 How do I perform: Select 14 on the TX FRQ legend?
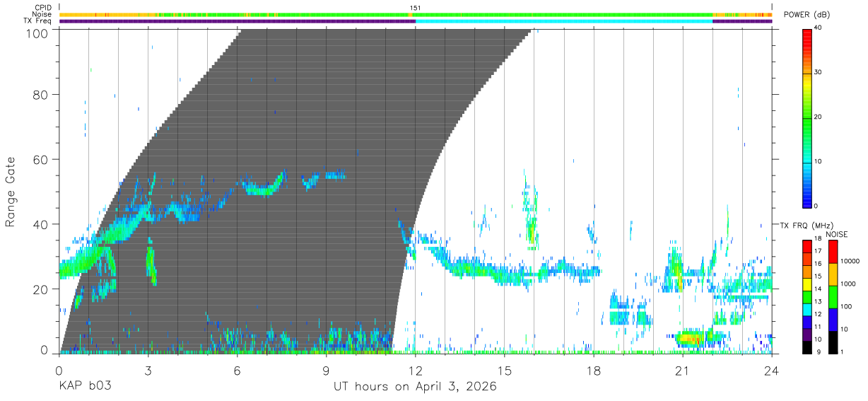[819, 289]
